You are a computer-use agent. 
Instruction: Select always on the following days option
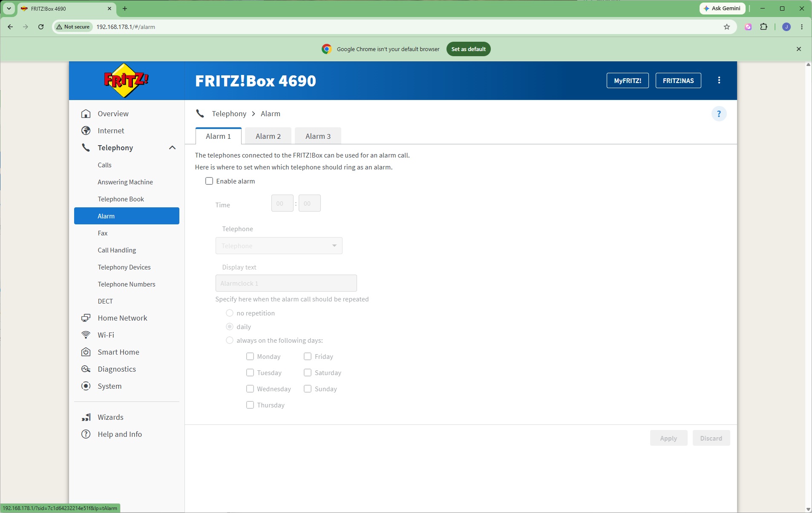coord(230,341)
